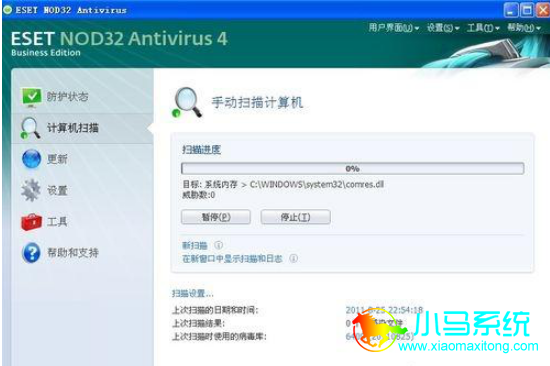Click the ESET icon in title bar

(7, 10)
